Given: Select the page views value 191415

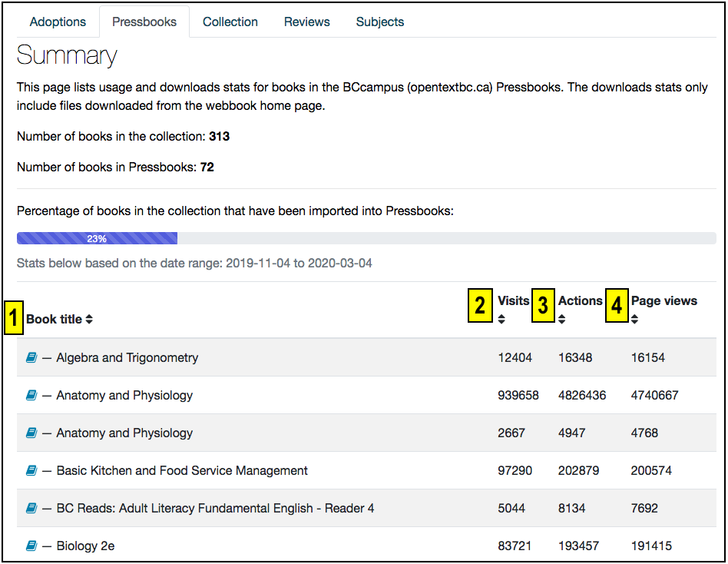Looking at the screenshot, I should [651, 546].
